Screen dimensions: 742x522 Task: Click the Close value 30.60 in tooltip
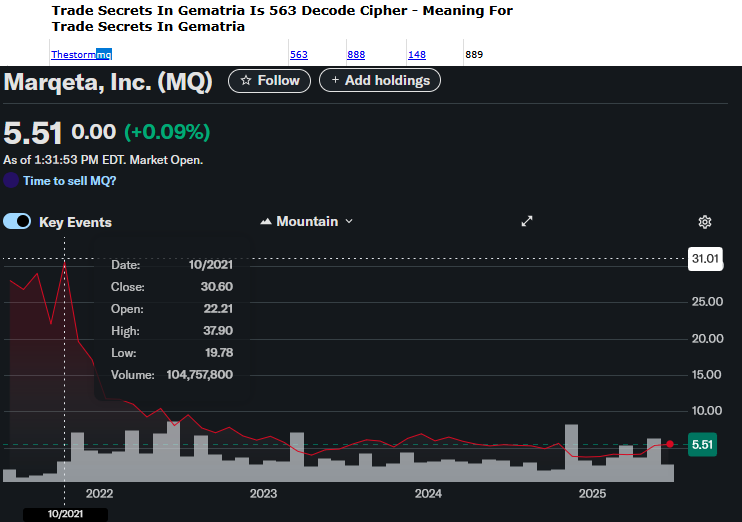[217, 287]
